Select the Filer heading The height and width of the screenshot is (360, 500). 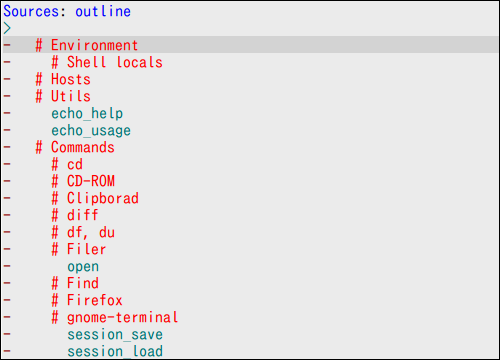pyautogui.click(x=79, y=249)
